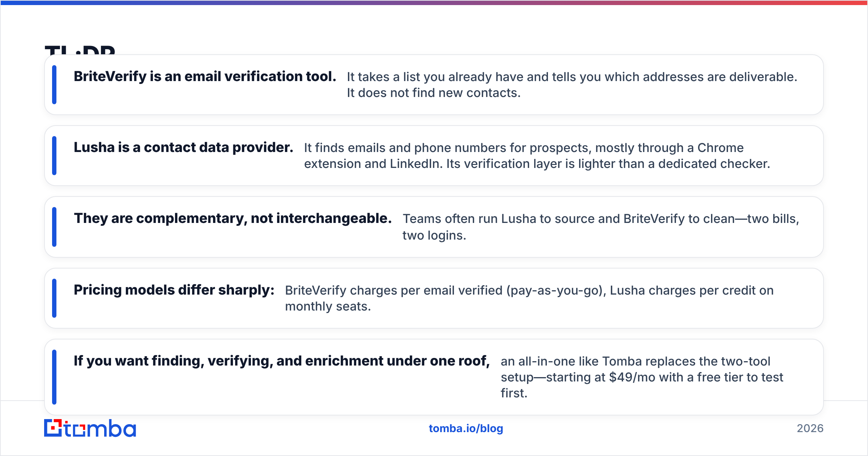
Task: Click the blue accent bar beside Pricing heading
Action: (54, 298)
